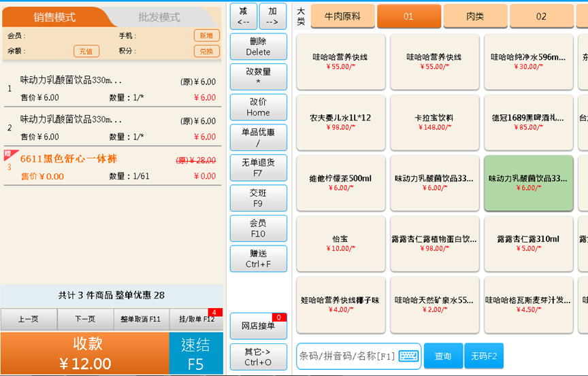Image resolution: width=588 pixels, height=376 pixels.
Task: Select cart row 6611黑色舒心一体裤
Action: pos(112,167)
